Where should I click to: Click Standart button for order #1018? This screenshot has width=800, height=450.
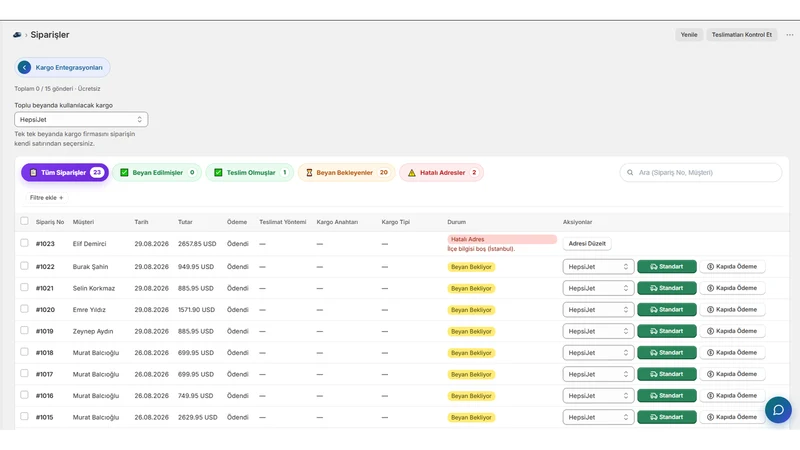667,352
